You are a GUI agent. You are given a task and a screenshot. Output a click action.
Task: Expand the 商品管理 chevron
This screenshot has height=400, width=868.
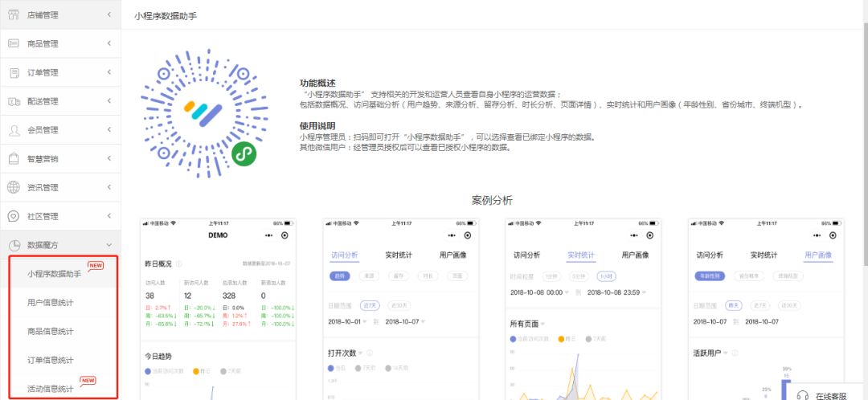point(109,43)
